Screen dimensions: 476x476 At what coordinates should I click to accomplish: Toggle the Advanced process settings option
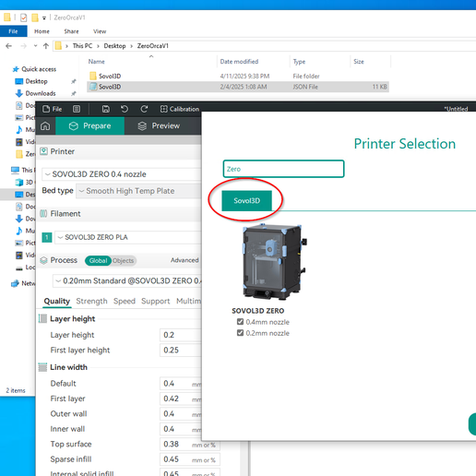pyautogui.click(x=184, y=260)
